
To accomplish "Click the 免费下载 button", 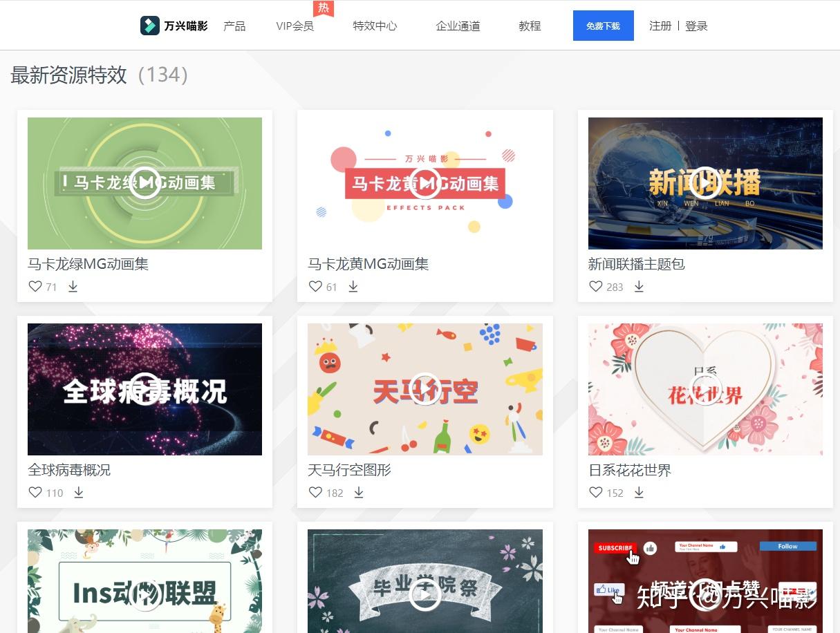I will (x=603, y=26).
